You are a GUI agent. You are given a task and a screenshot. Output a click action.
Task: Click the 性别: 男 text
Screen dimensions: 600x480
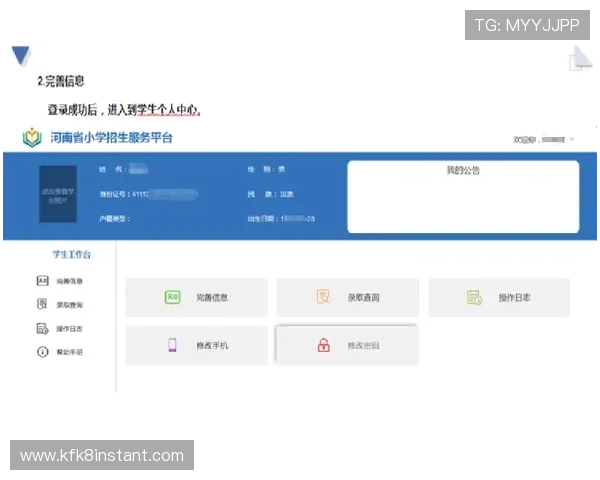(x=266, y=169)
